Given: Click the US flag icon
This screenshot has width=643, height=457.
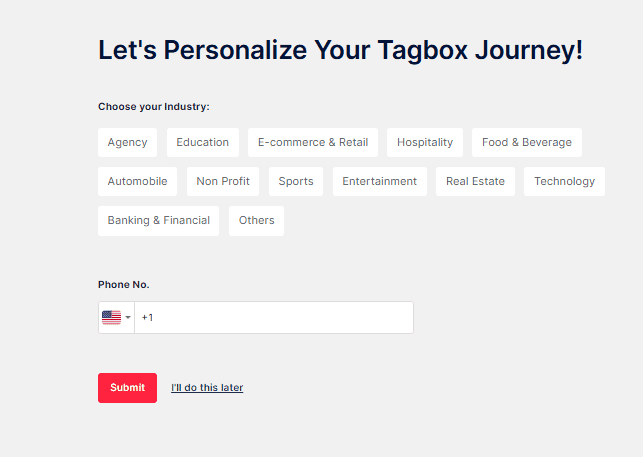Looking at the screenshot, I should click(x=111, y=317).
